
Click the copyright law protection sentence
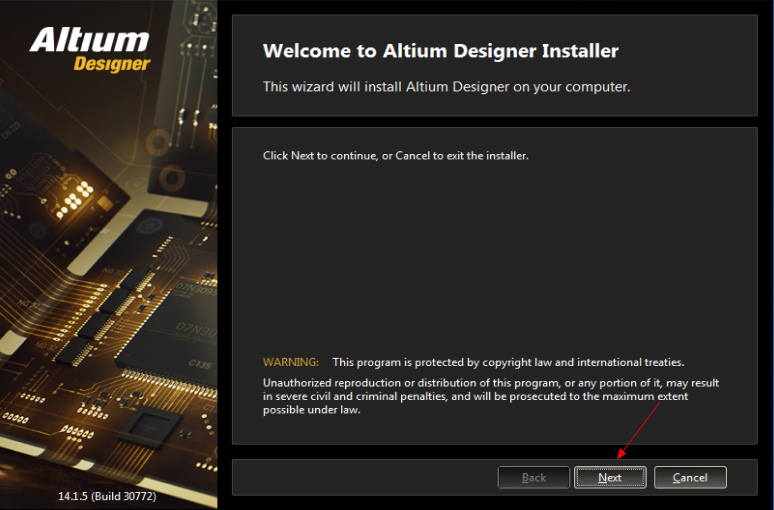[508, 362]
